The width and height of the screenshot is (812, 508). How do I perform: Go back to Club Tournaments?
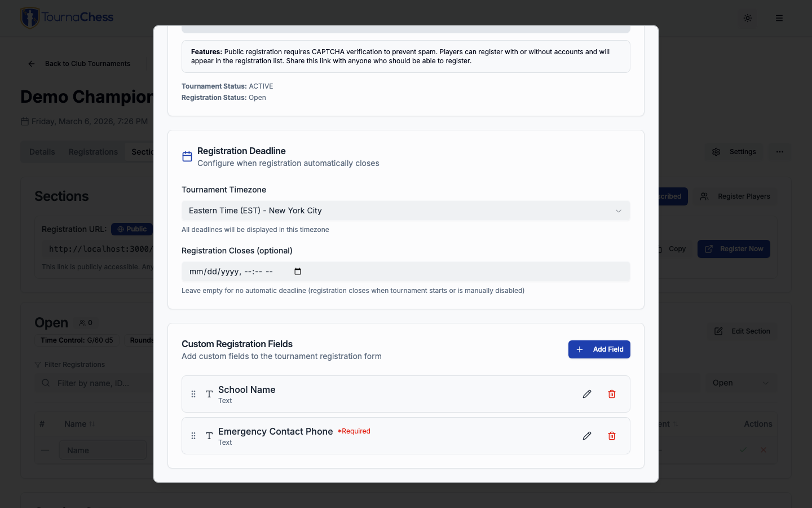[x=80, y=64]
